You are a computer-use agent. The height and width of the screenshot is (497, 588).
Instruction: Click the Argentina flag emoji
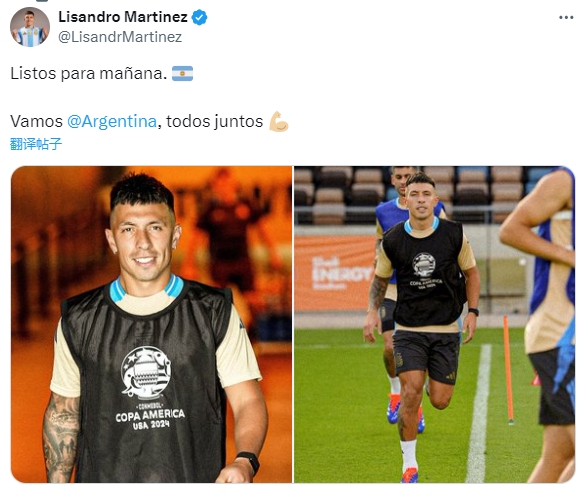tap(182, 74)
